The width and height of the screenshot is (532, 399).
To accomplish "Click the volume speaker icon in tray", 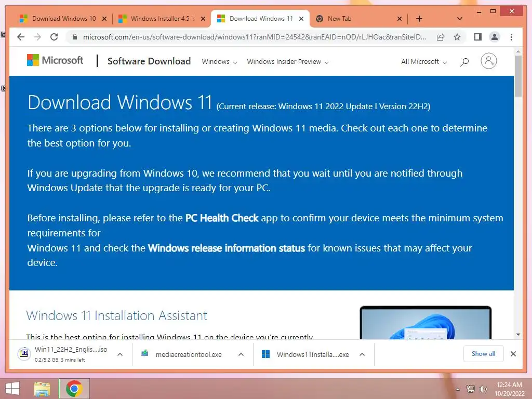I will pyautogui.click(x=483, y=389).
